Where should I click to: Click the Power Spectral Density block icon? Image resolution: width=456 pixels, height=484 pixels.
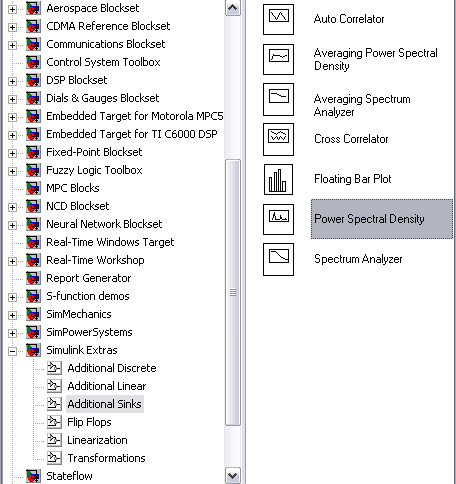(x=278, y=219)
